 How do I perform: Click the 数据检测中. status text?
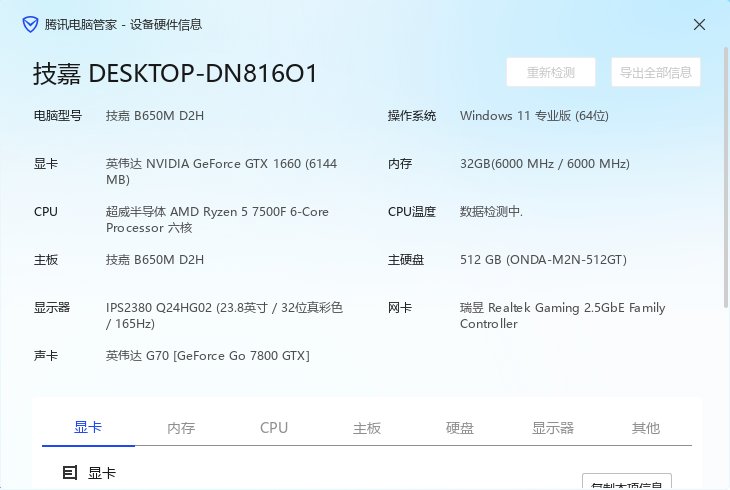click(x=491, y=211)
